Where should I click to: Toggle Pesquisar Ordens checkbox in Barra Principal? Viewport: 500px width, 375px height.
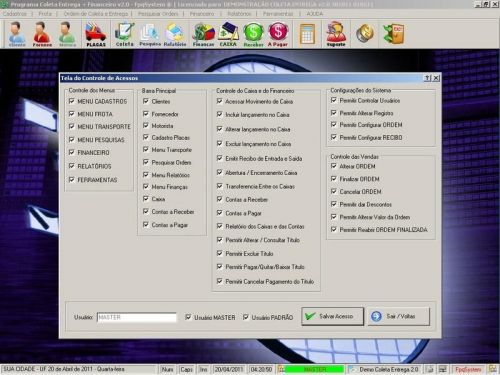[146, 162]
